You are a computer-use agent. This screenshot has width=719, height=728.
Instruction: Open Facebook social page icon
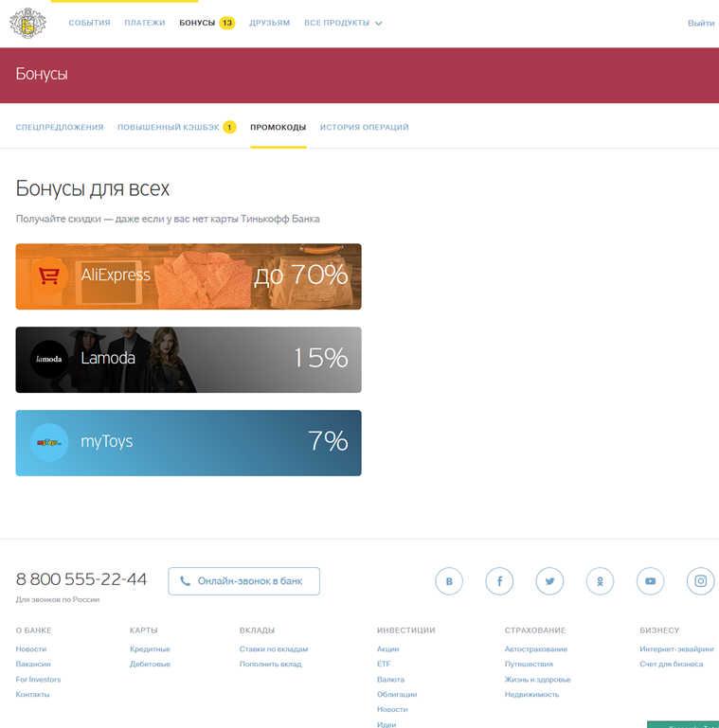coord(499,581)
